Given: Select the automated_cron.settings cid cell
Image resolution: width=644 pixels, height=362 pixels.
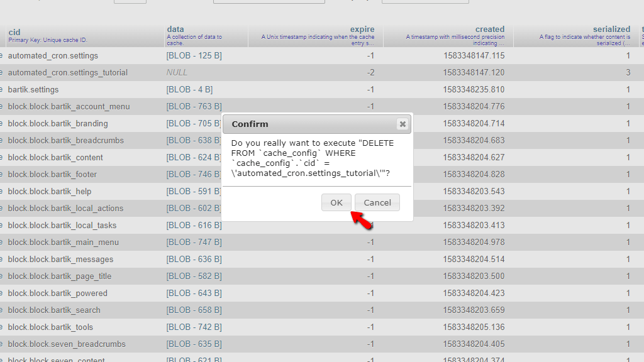Looking at the screenshot, I should 53,55.
